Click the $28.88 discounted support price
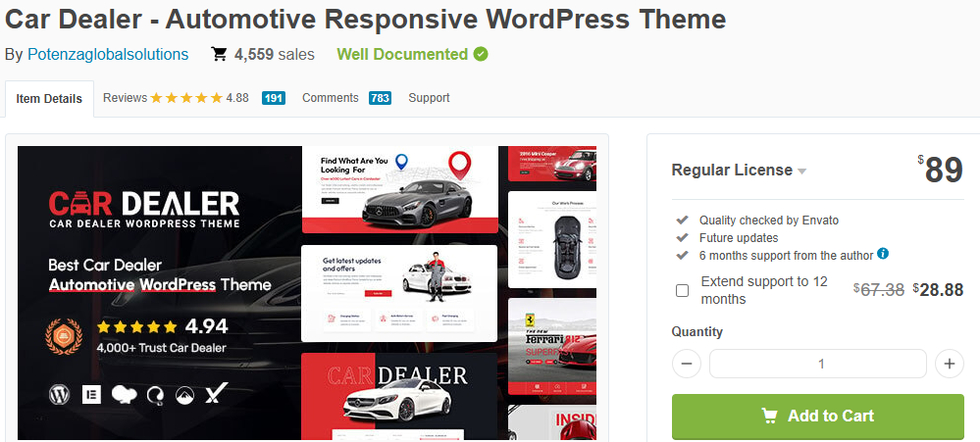 938,289
